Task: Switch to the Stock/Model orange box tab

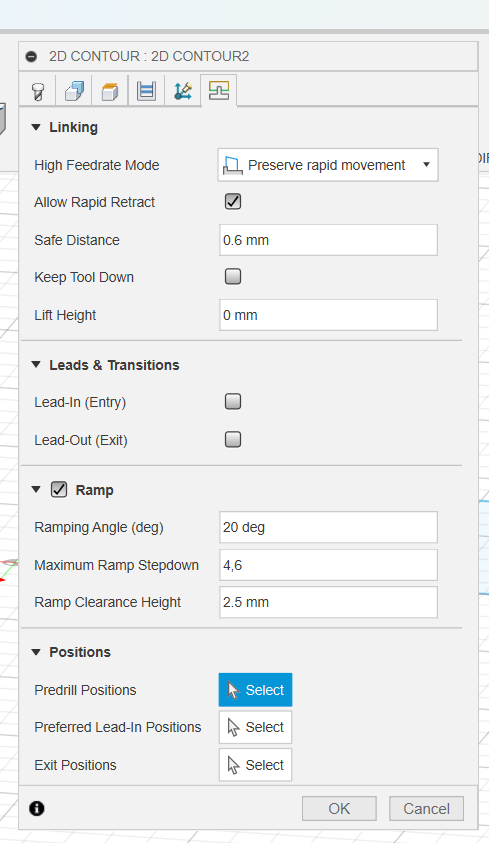Action: tap(110, 91)
